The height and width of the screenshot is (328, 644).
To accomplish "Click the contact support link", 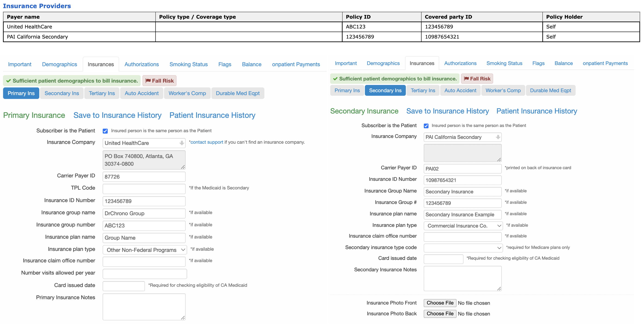I will coord(207,142).
